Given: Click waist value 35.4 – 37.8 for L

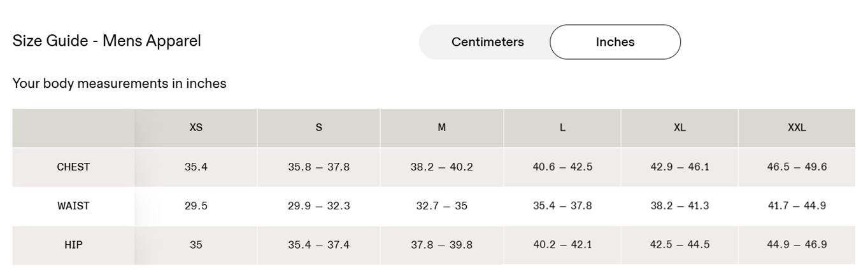Looking at the screenshot, I should (562, 206).
